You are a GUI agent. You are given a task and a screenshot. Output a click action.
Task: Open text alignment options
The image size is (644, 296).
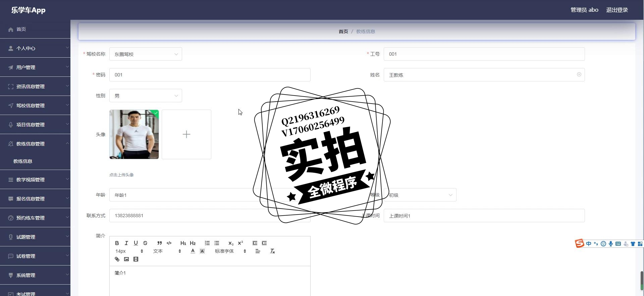258,251
